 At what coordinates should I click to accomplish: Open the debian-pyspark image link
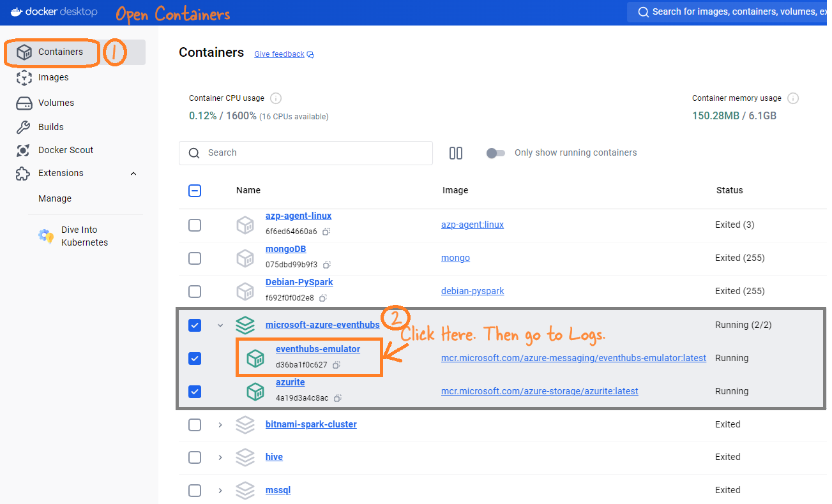tap(473, 291)
